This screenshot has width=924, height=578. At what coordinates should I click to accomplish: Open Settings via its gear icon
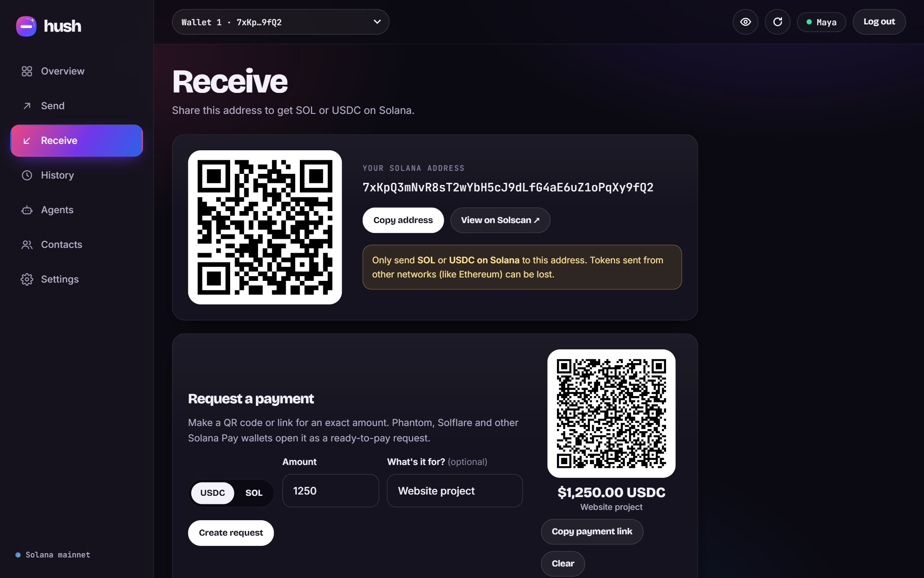click(27, 279)
